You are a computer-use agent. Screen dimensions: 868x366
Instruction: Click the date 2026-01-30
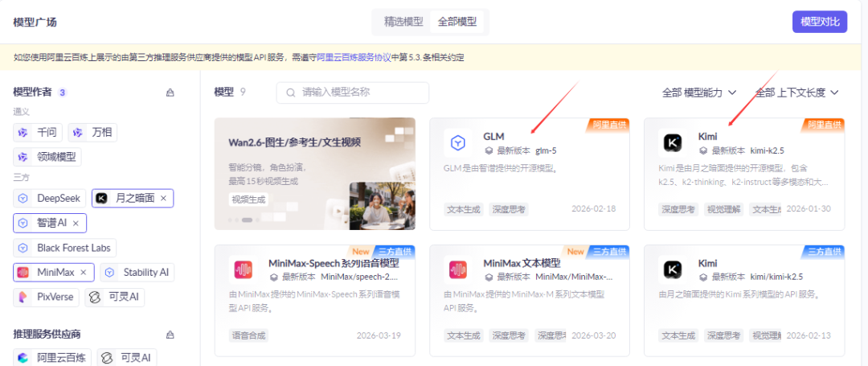[809, 209]
